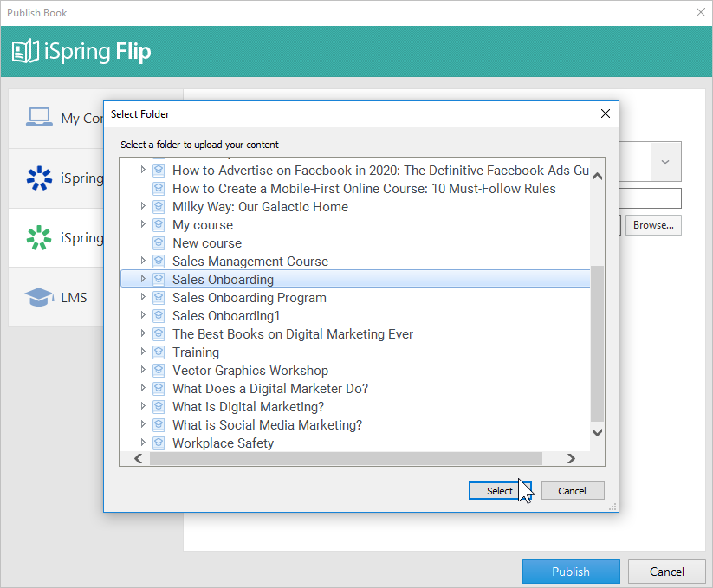The height and width of the screenshot is (588, 713).
Task: Click the vertical scrollbar thumb
Action: 598,344
